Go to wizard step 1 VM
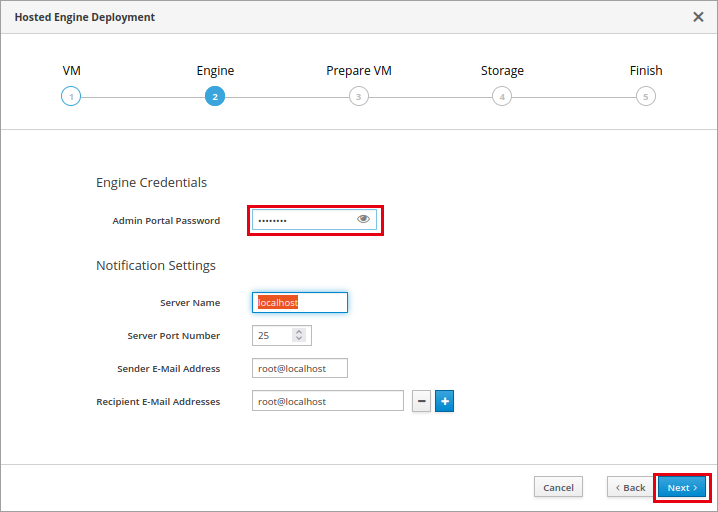718x512 pixels. pyautogui.click(x=71, y=96)
